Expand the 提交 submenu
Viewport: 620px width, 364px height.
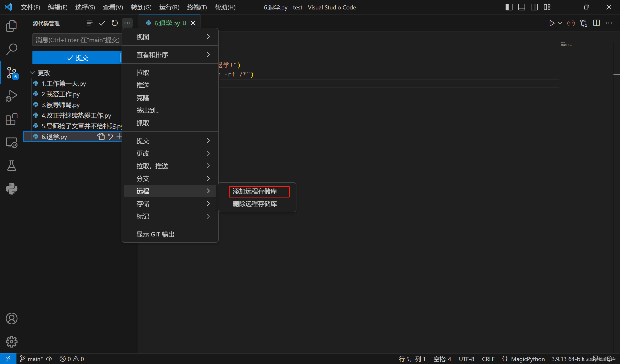coord(170,141)
